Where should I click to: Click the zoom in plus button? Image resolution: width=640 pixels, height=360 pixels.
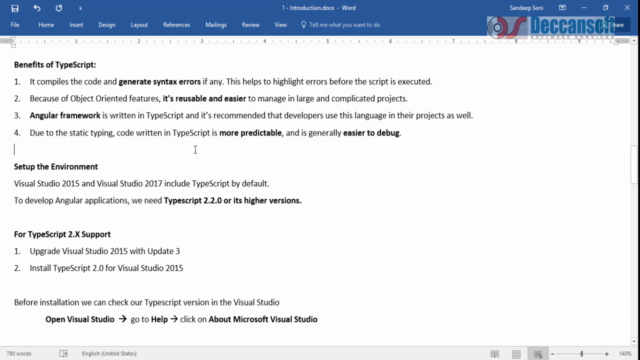(x=607, y=354)
